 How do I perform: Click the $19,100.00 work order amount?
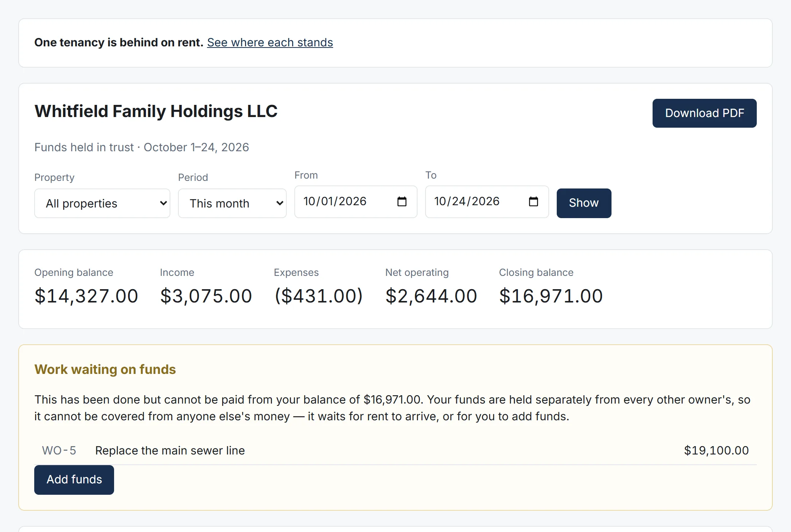(716, 451)
